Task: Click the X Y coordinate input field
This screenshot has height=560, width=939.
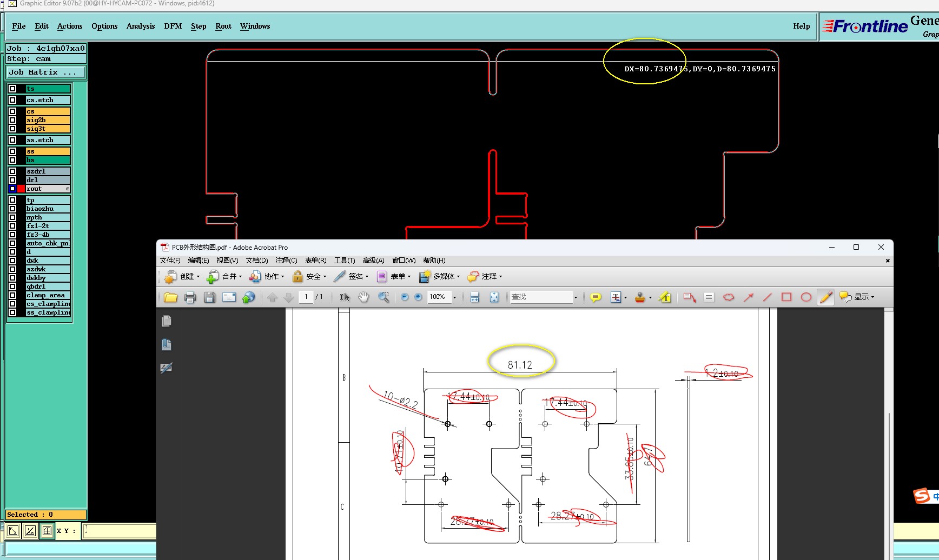Action: [x=119, y=531]
